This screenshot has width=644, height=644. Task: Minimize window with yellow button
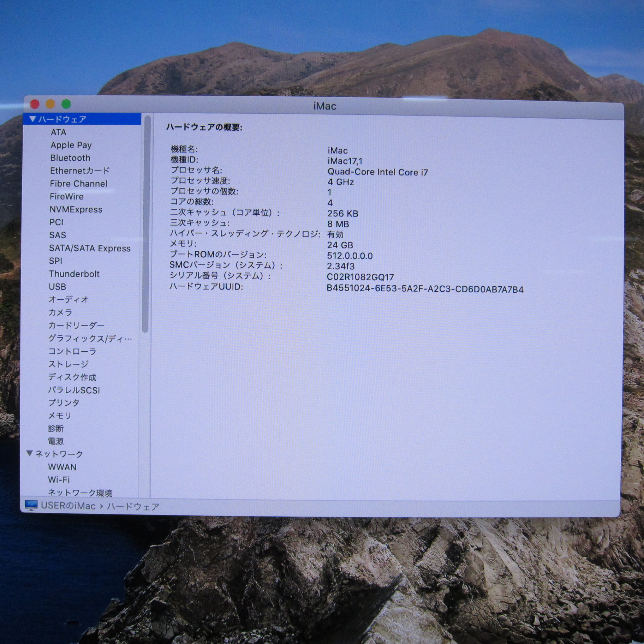(x=50, y=104)
